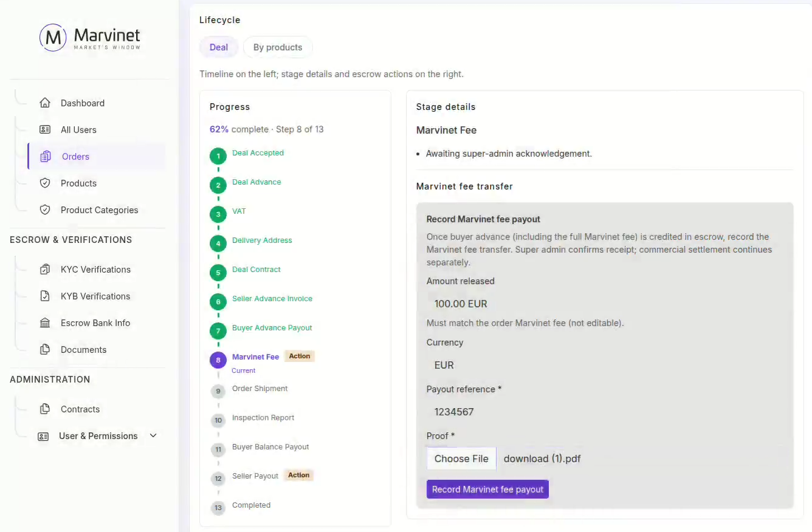812x532 pixels.
Task: Click the User & Permissions ID icon
Action: point(43,436)
